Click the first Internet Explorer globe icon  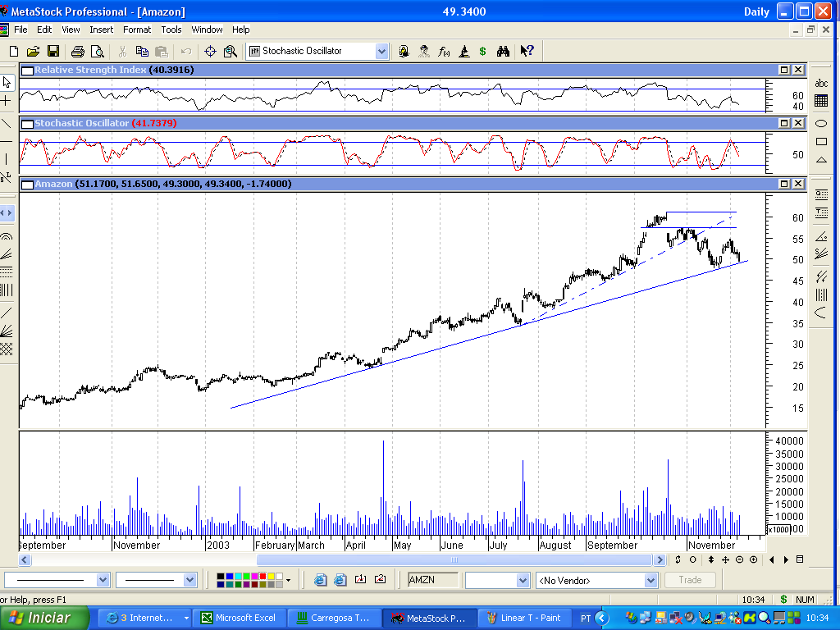[x=321, y=580]
